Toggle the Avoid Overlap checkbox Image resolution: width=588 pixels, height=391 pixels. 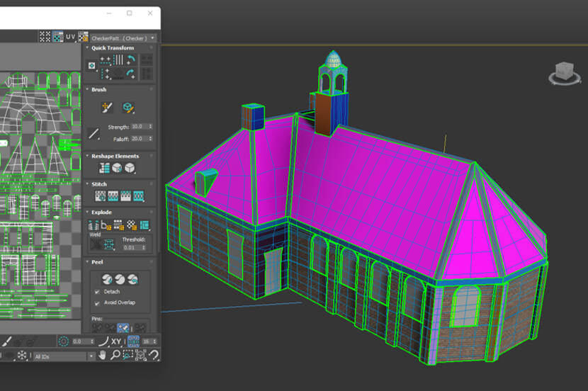(97, 302)
